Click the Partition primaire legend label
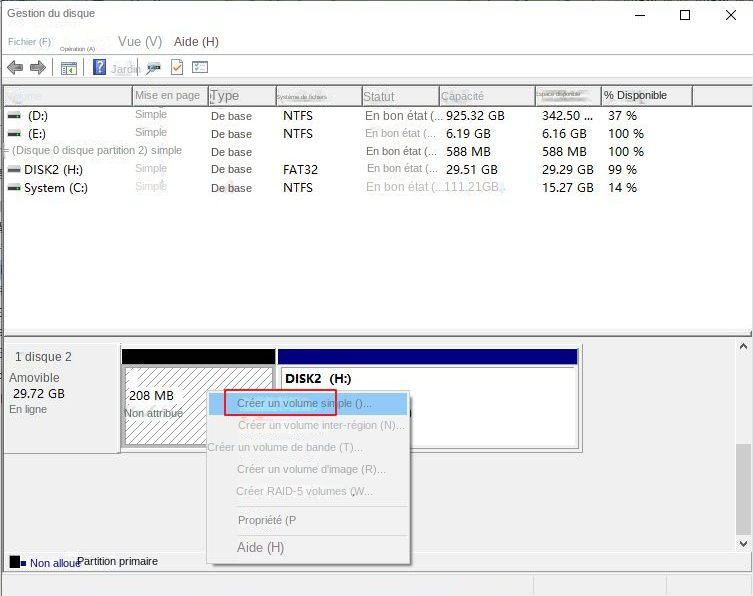Image resolution: width=753 pixels, height=596 pixels. 117,561
